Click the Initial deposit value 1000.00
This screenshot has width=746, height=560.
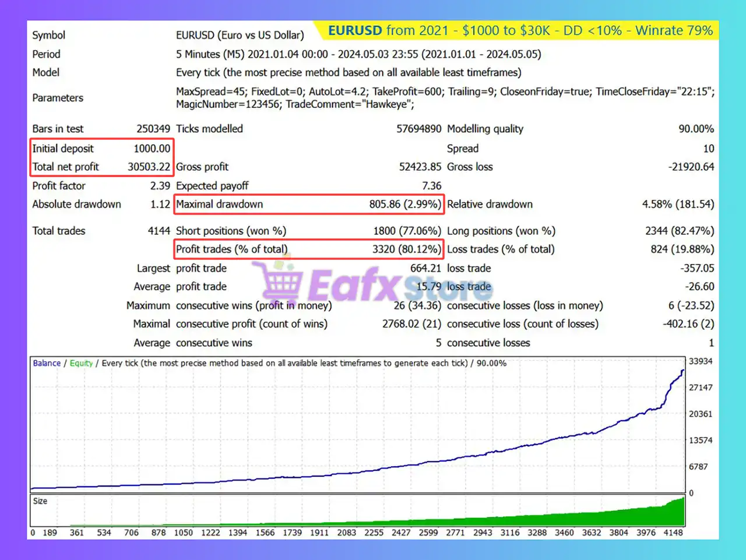pyautogui.click(x=152, y=149)
